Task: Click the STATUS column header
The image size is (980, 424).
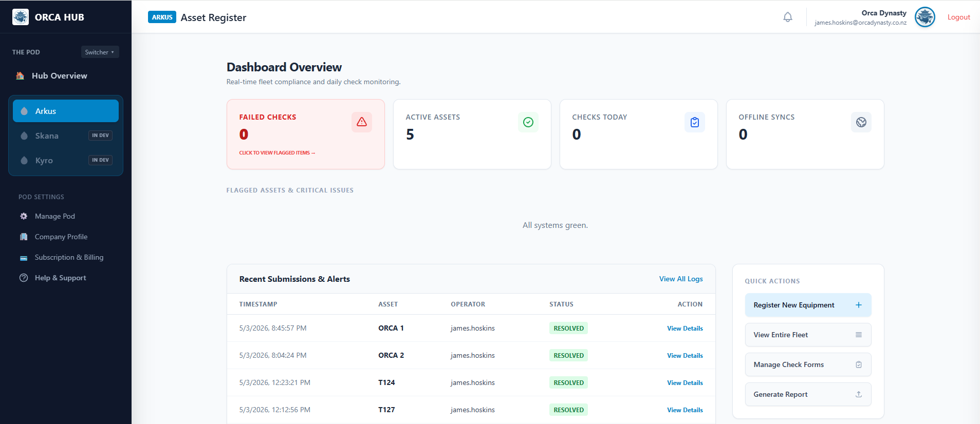Action: click(561, 304)
